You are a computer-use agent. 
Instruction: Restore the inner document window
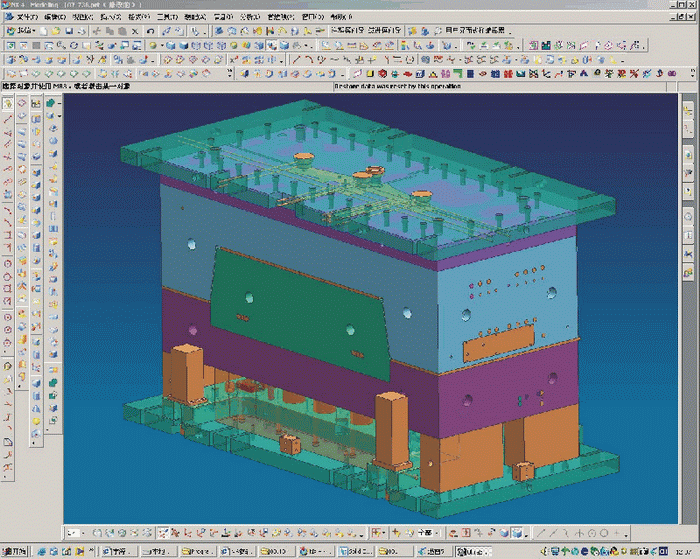(681, 18)
